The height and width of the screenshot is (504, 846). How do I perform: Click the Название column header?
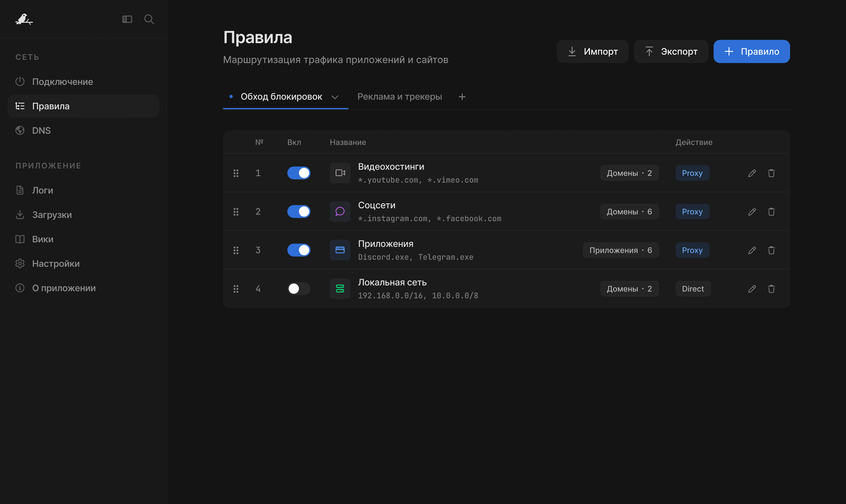pos(348,142)
